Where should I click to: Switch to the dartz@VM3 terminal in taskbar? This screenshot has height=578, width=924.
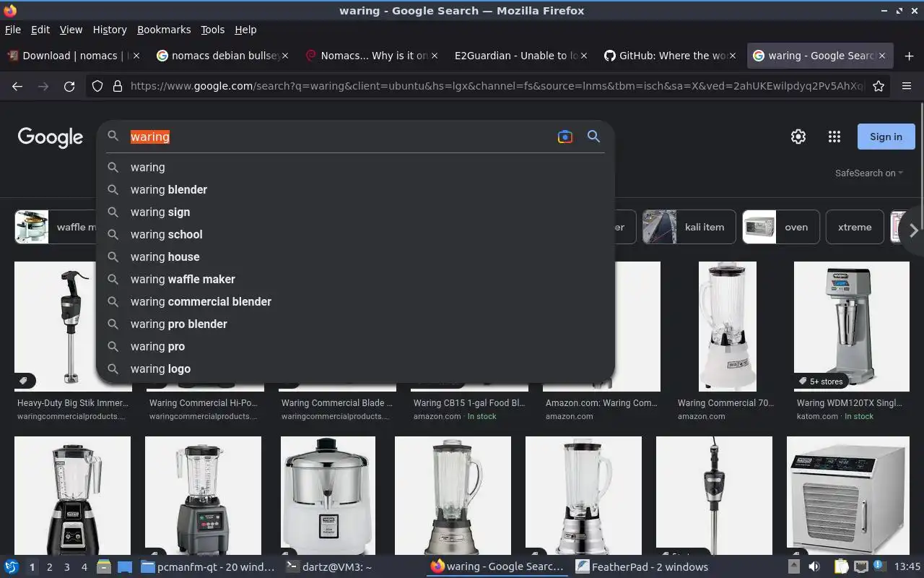[x=329, y=567]
